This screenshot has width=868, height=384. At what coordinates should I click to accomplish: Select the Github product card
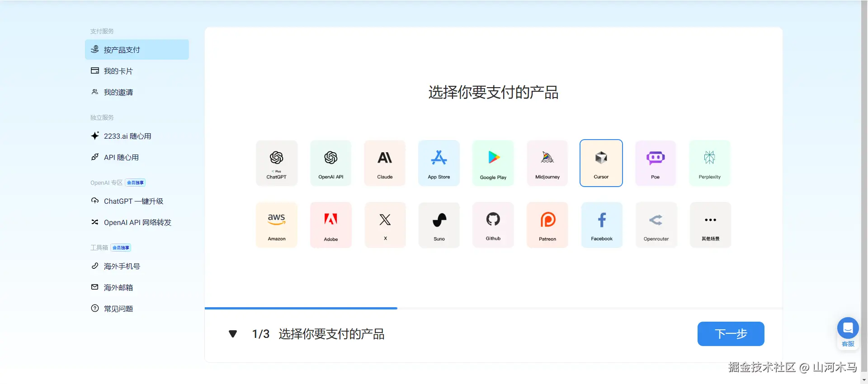493,225
